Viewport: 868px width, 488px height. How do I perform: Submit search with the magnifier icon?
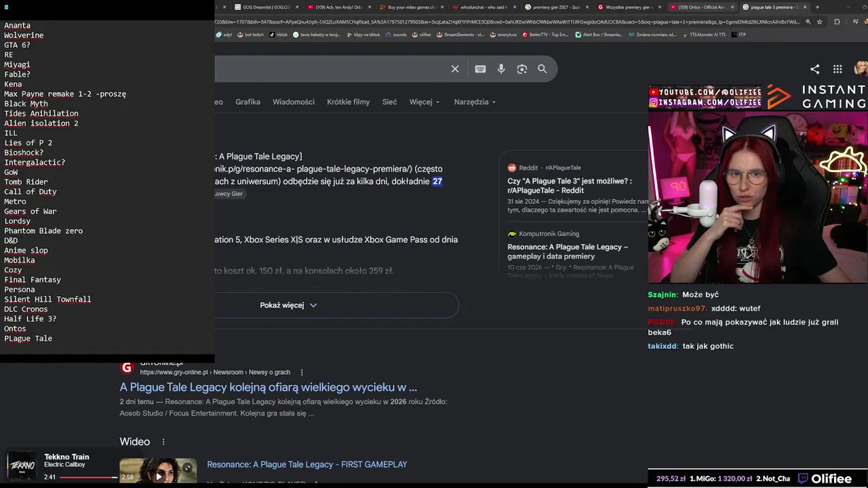coord(542,68)
